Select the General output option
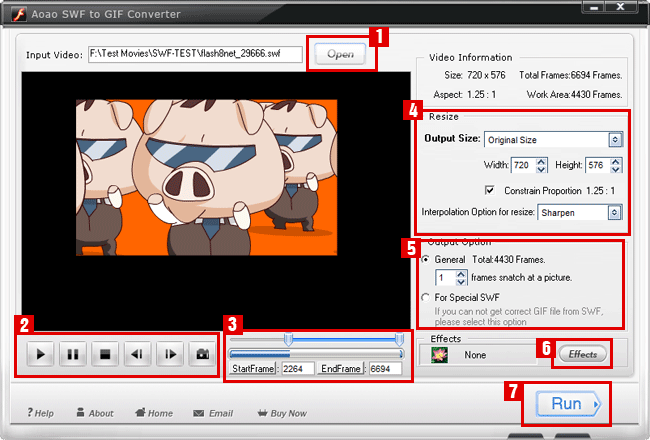The height and width of the screenshot is (440, 650). tap(426, 260)
